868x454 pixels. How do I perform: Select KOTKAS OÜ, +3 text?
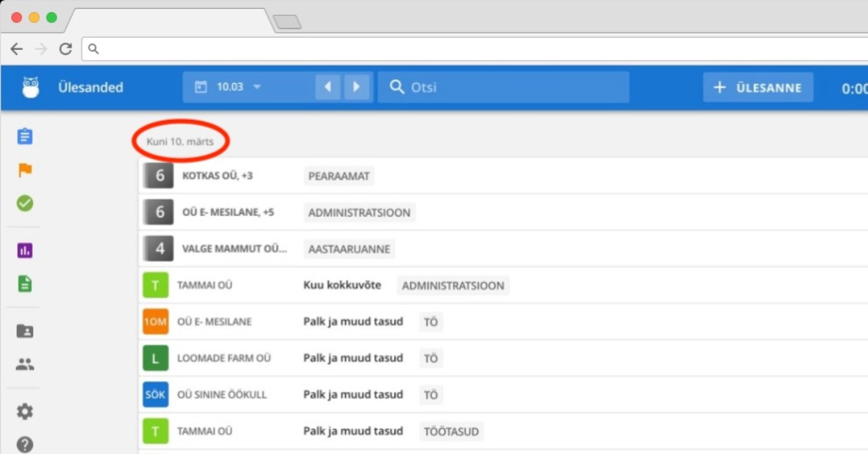217,176
